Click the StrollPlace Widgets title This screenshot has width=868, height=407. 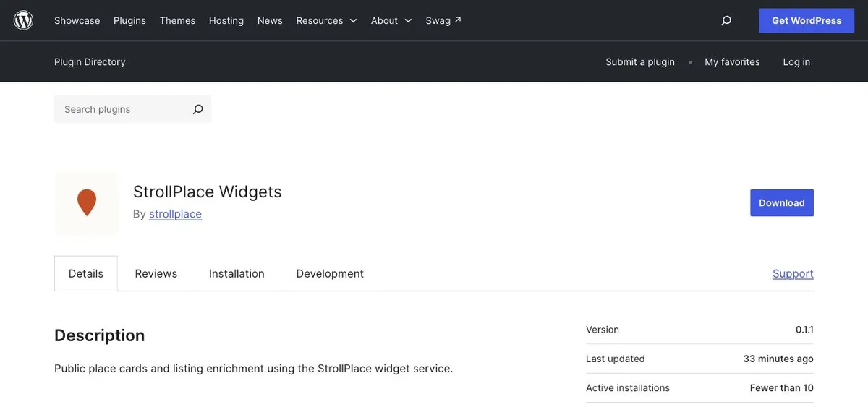point(208,192)
